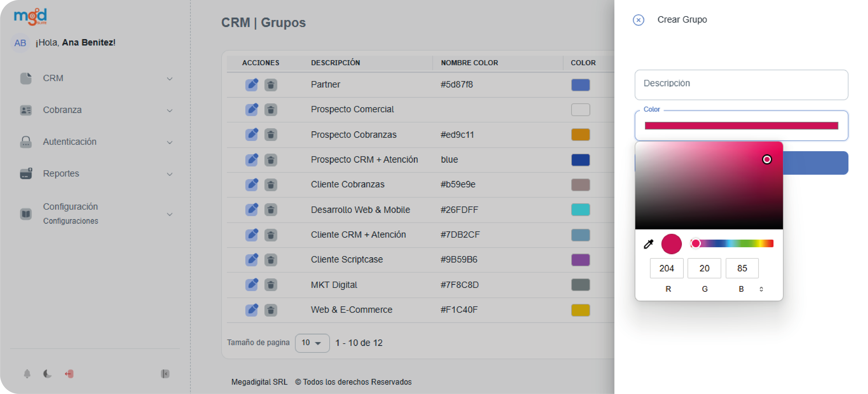Click the Nombre Color column header
Image resolution: width=868 pixels, height=394 pixels.
tap(469, 63)
